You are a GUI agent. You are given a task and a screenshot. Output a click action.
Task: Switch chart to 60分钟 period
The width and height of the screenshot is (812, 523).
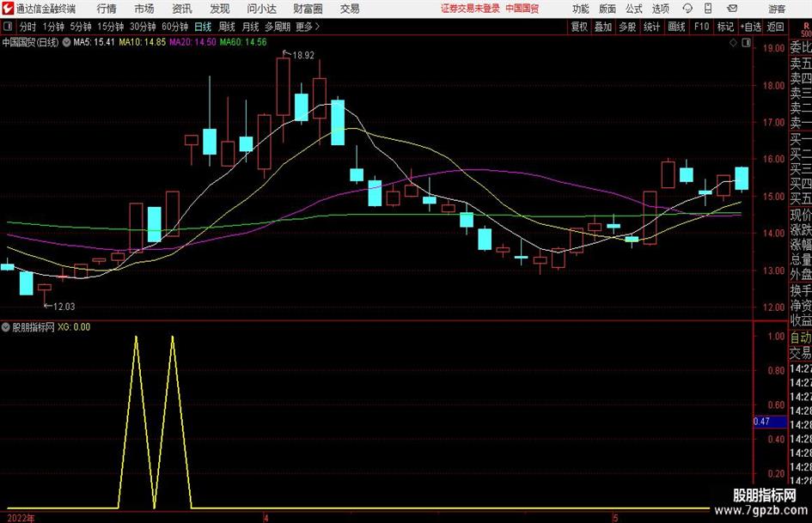(175, 27)
